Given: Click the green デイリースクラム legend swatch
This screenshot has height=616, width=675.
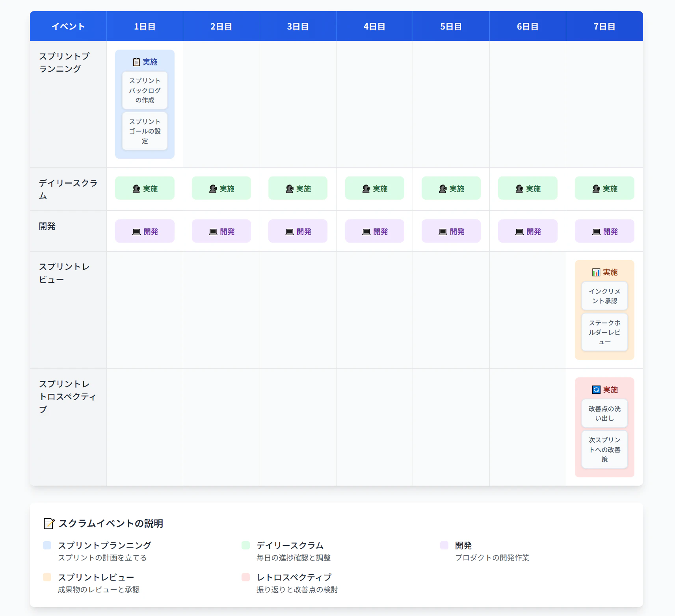Looking at the screenshot, I should (246, 545).
